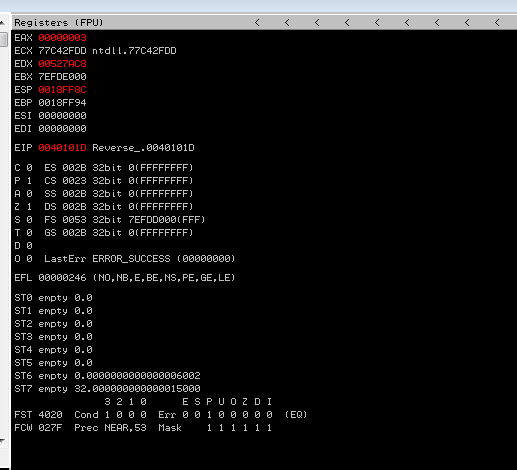Select FST status word value 4020
The width and height of the screenshot is (517, 470).
50,415
